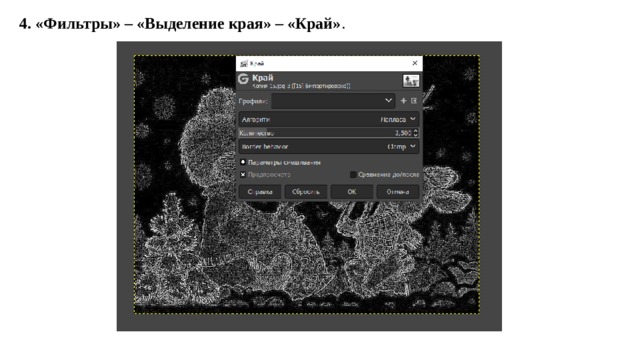This screenshot has width=640, height=360.
Task: Click the Отмена button
Action: 398,192
